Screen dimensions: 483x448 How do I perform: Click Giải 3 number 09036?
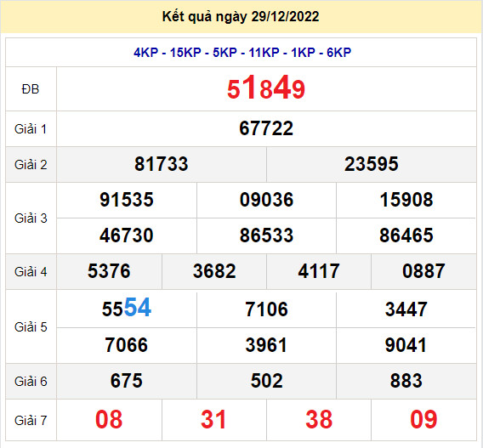click(x=266, y=200)
